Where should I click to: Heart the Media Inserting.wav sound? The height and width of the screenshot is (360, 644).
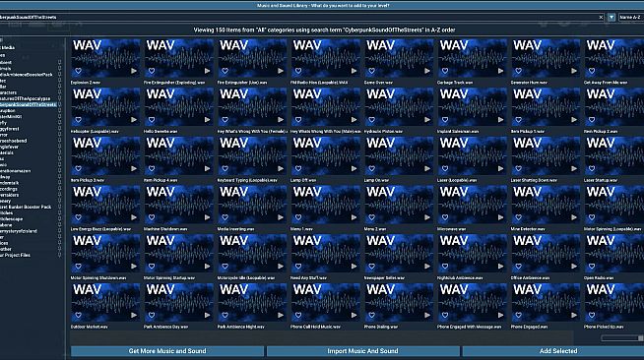coord(225,217)
